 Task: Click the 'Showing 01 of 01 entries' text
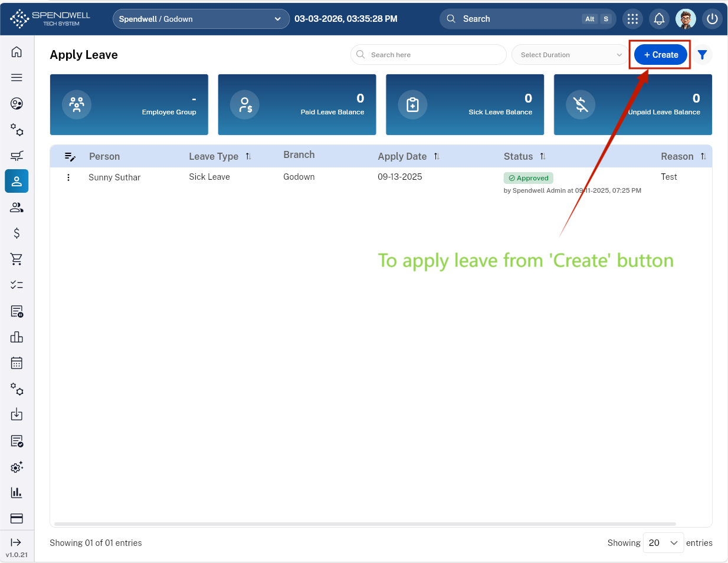[x=96, y=543]
